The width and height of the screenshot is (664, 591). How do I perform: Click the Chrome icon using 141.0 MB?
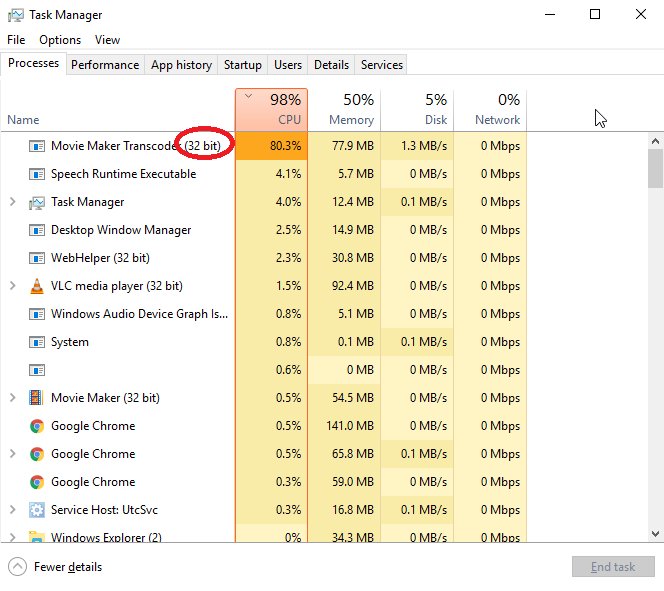pyautogui.click(x=37, y=426)
